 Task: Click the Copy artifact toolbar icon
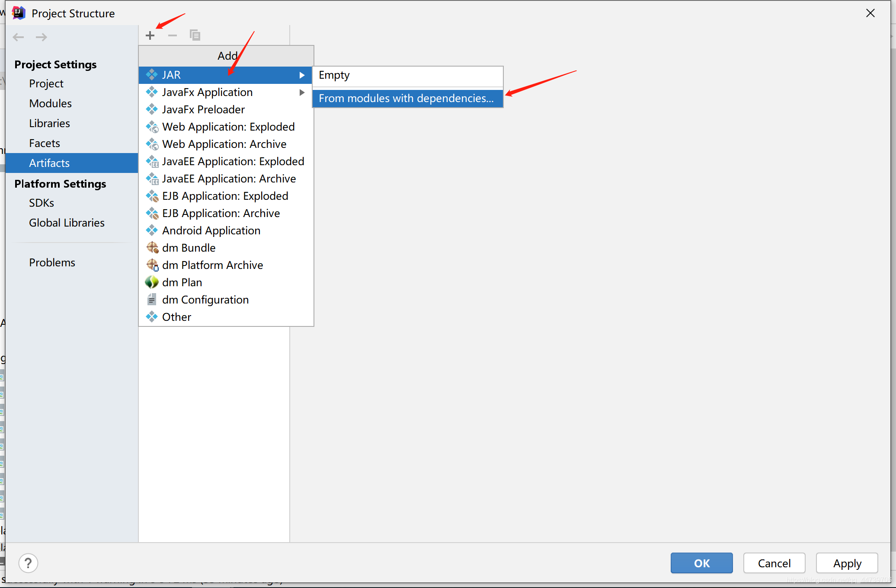click(x=195, y=35)
